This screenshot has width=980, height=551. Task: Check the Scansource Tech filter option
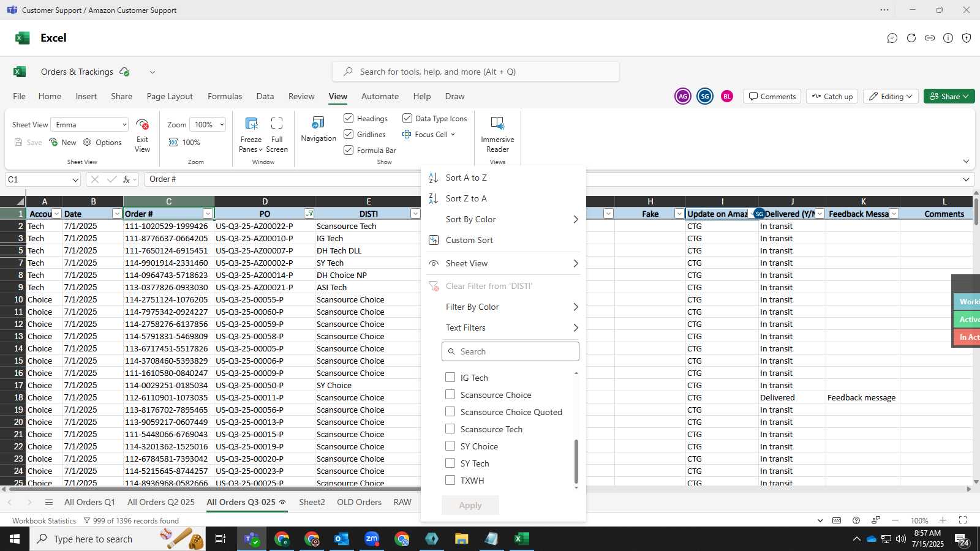pos(450,429)
